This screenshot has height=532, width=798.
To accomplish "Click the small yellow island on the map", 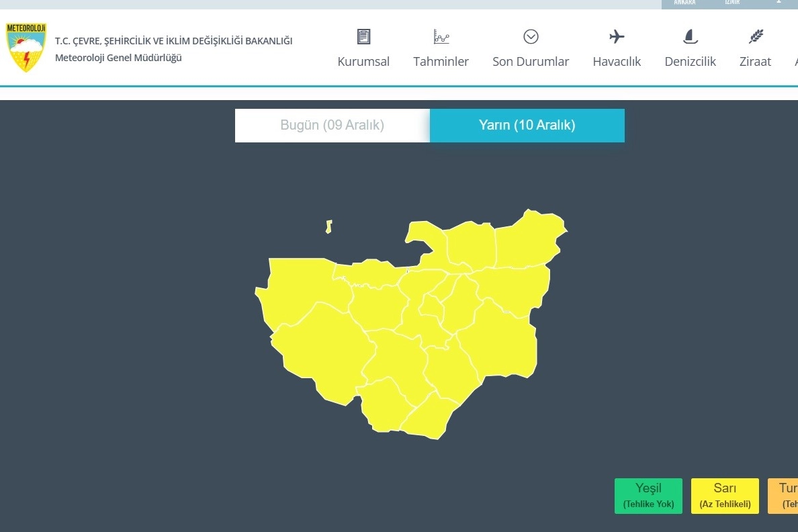I will pyautogui.click(x=329, y=227).
